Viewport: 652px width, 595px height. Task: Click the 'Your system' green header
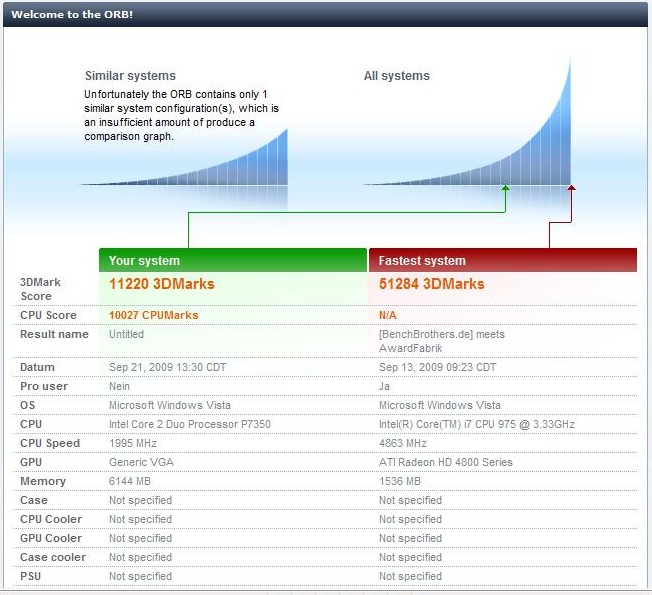coord(233,260)
